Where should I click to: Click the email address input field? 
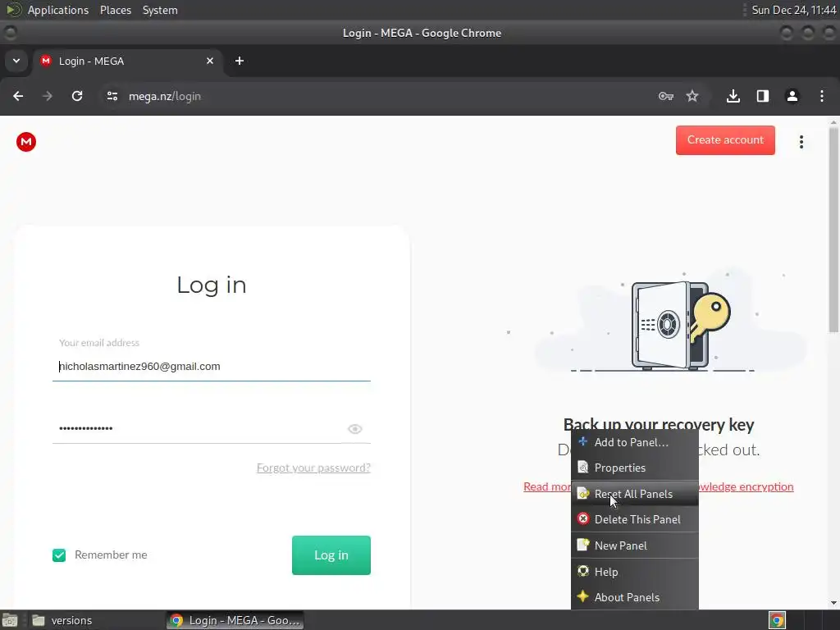click(212, 367)
